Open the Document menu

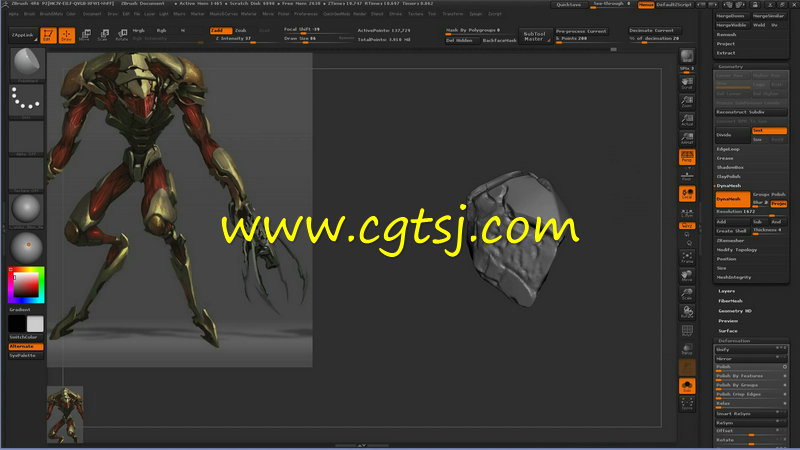(x=92, y=14)
